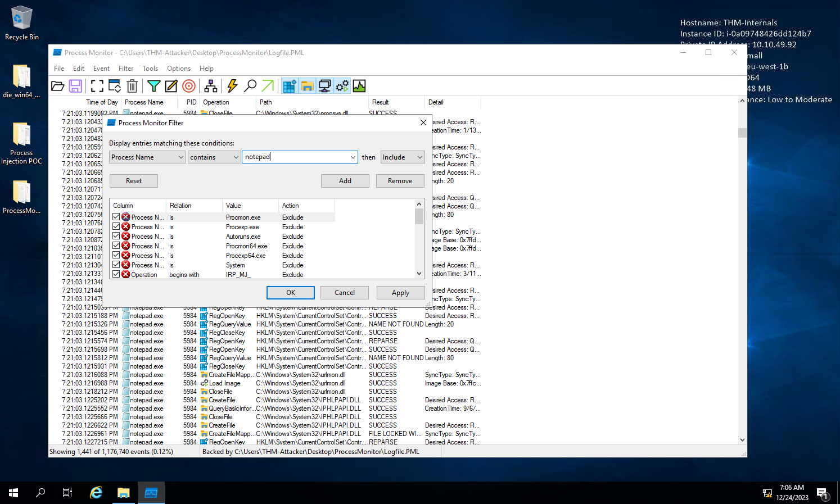Click the Action header in filter list
Image resolution: width=840 pixels, height=504 pixels.
click(306, 206)
